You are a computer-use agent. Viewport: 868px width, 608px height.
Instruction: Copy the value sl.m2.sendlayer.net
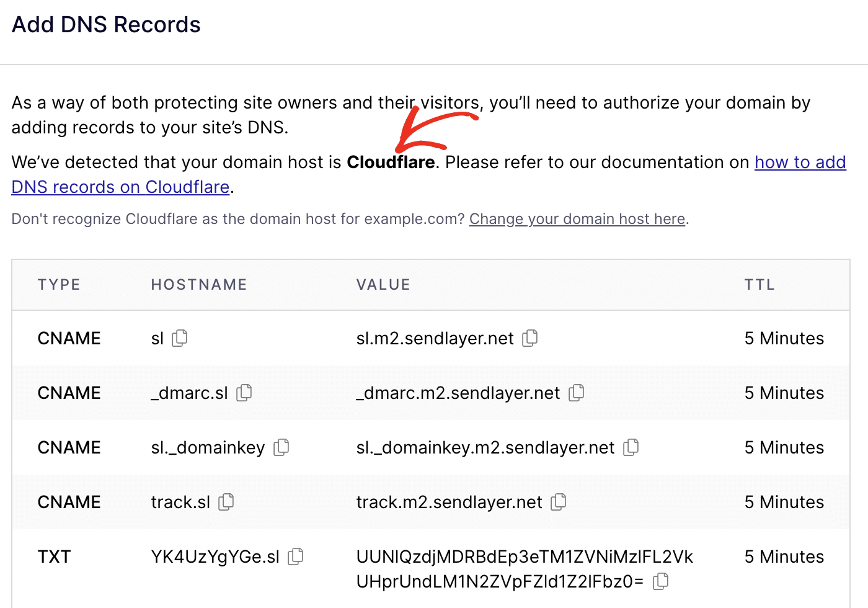pyautogui.click(x=530, y=338)
